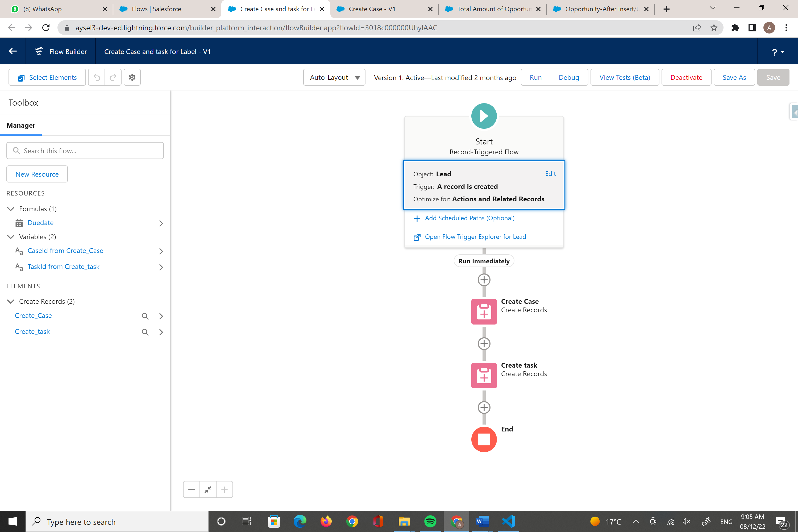Click the redo icon in the toolbar

(x=113, y=77)
